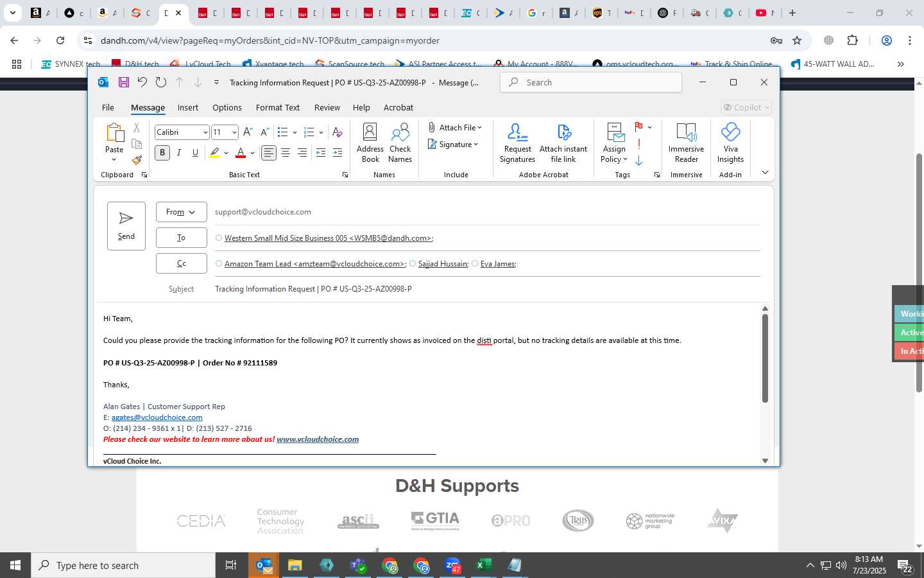Screen dimensions: 924x578
Task: Click Attach instant file link
Action: click(563, 143)
